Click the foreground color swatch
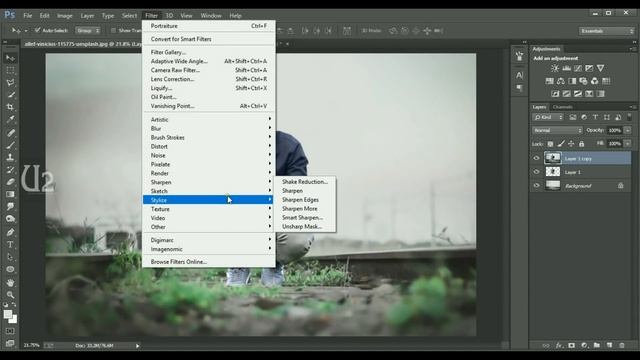This screenshot has width=640, height=360. (x=7, y=314)
